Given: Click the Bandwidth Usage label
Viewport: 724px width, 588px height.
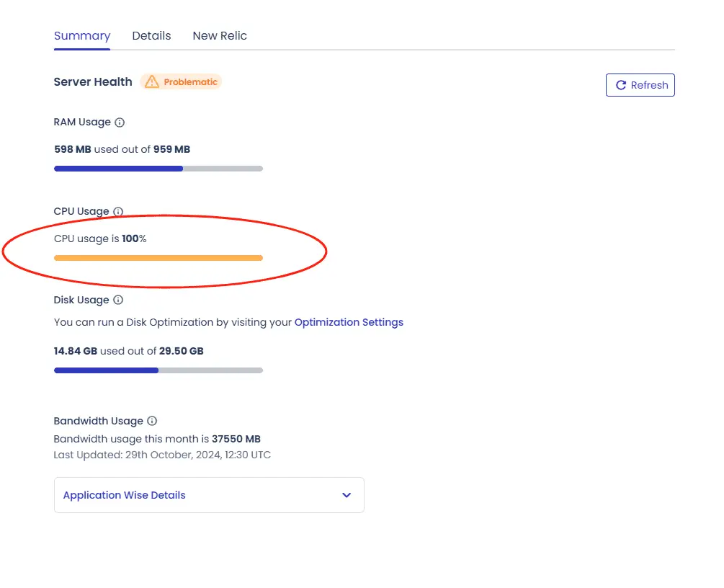Looking at the screenshot, I should [99, 421].
